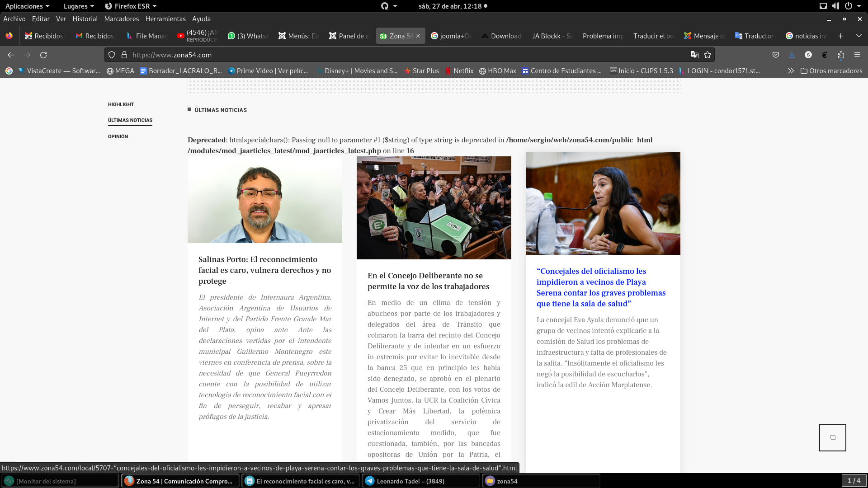Open the page translate icon
This screenshot has height=488, width=868.
click(694, 55)
